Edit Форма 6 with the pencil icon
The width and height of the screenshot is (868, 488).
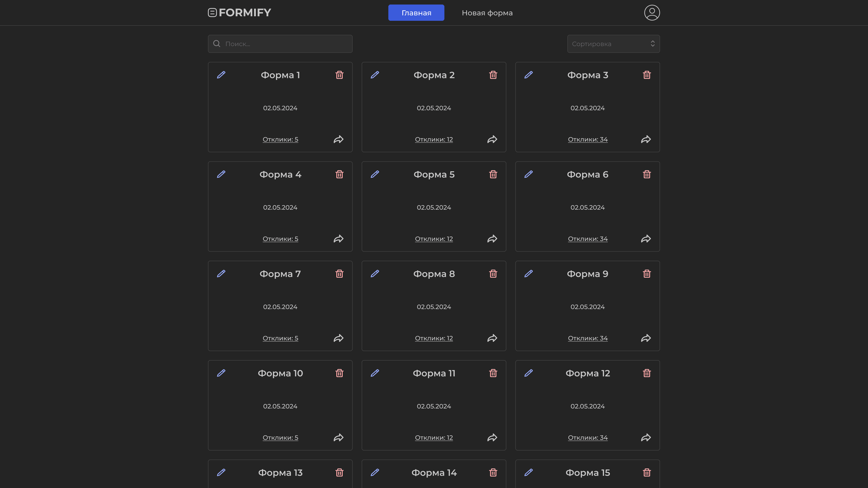tap(528, 174)
